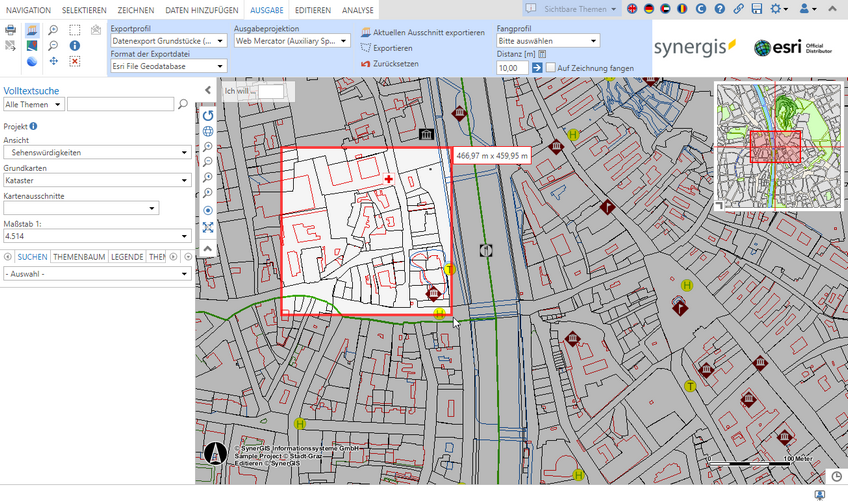848x502 pixels.
Task: Enable the Auf Zeichnung fangen checkbox
Action: [x=551, y=67]
